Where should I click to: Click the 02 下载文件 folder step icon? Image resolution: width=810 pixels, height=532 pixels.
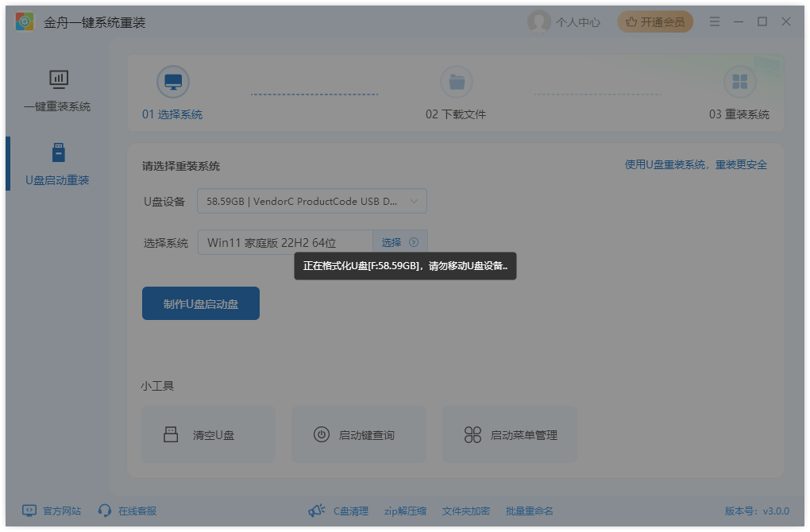point(456,82)
